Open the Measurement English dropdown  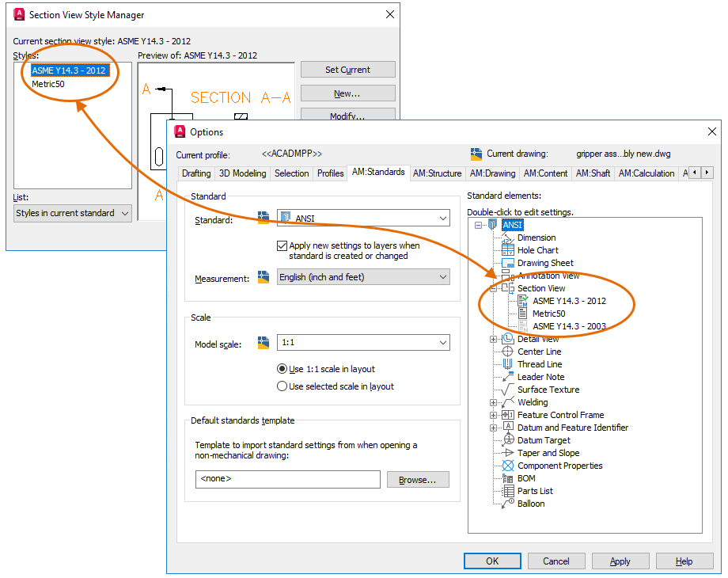(x=363, y=277)
